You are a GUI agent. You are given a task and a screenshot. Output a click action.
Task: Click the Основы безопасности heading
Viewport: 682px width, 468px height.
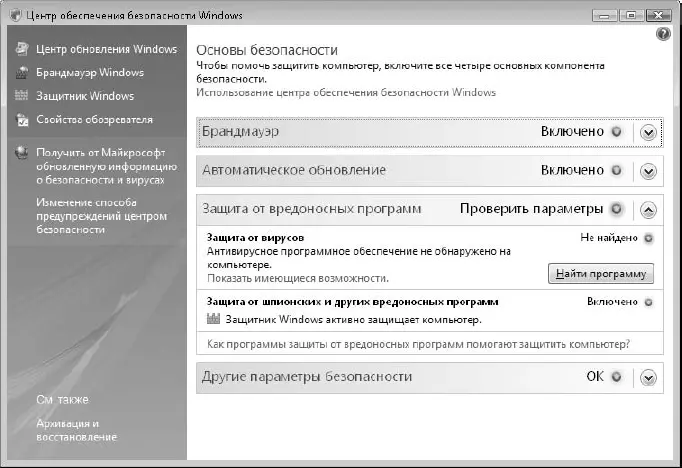point(267,50)
